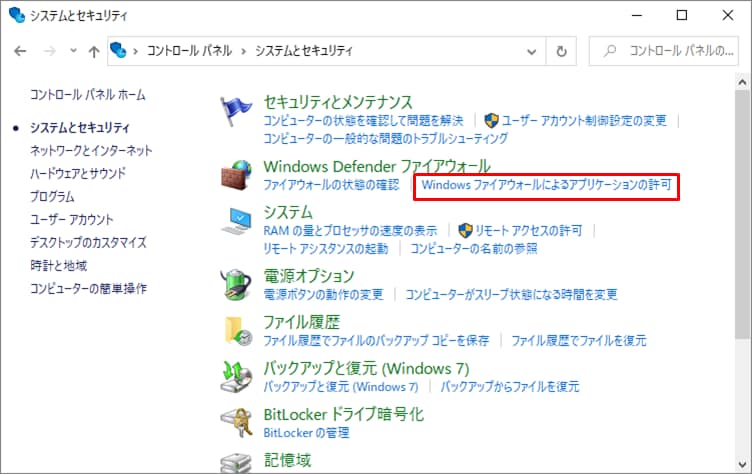Open ネットワークとインターネット category
752x474 pixels.
91,151
